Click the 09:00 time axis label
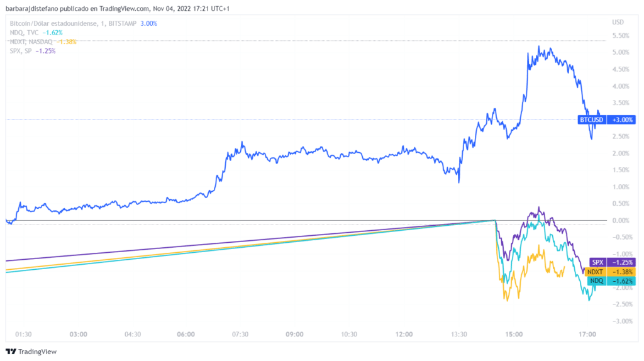Viewport: 644px width, 361px height. click(x=294, y=334)
